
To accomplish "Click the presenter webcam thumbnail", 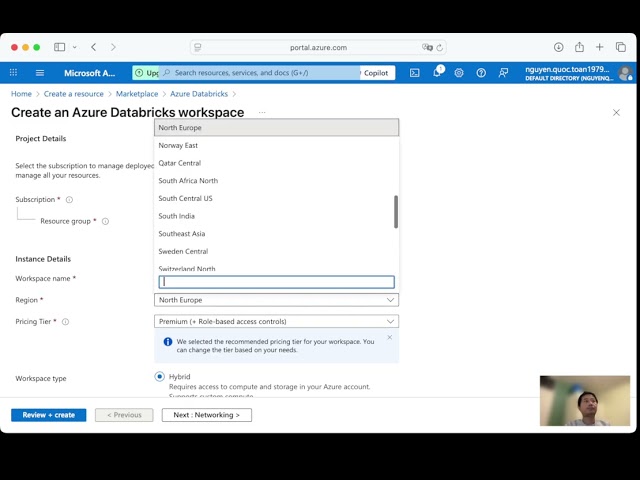I will click(x=584, y=401).
